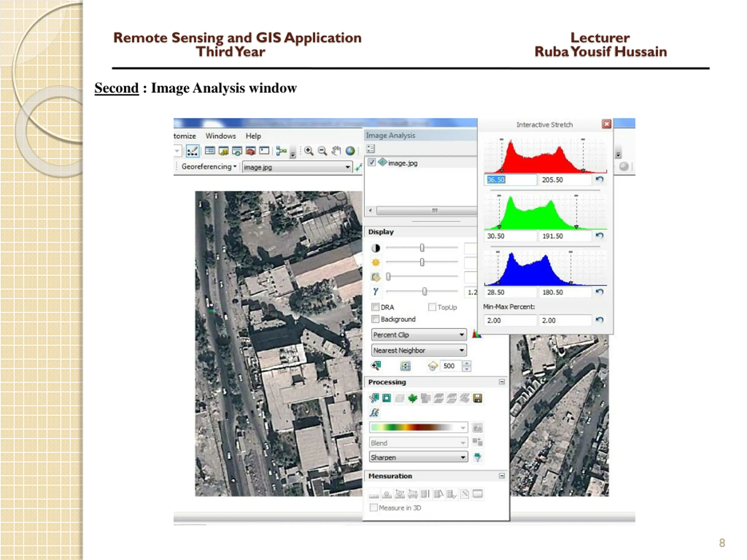The width and height of the screenshot is (747, 560).
Task: Open the Help menu
Action: (253, 136)
